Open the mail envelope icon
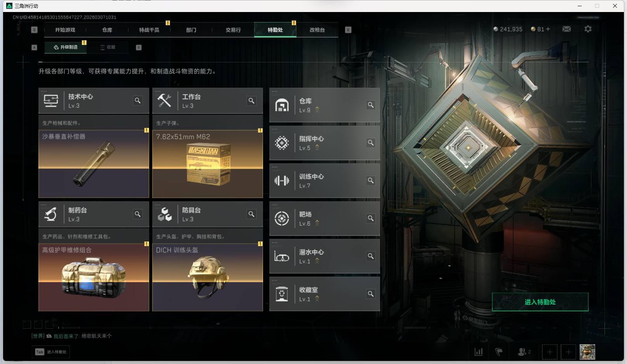Screen dimensions: 627x364 [566, 29]
